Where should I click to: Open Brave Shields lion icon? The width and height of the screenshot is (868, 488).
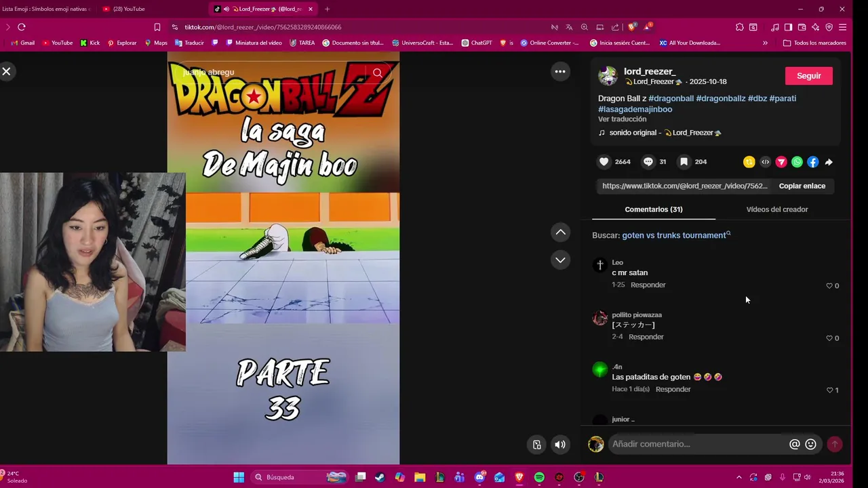[632, 27]
